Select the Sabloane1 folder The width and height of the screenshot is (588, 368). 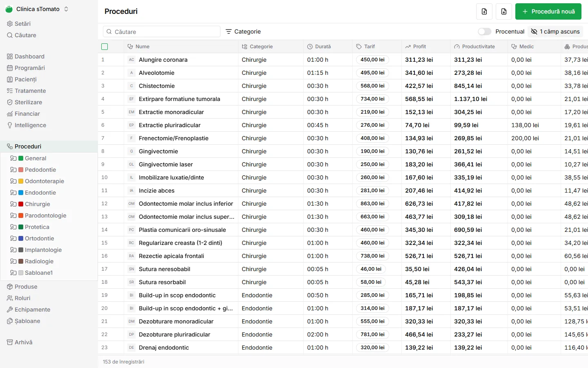coord(39,273)
